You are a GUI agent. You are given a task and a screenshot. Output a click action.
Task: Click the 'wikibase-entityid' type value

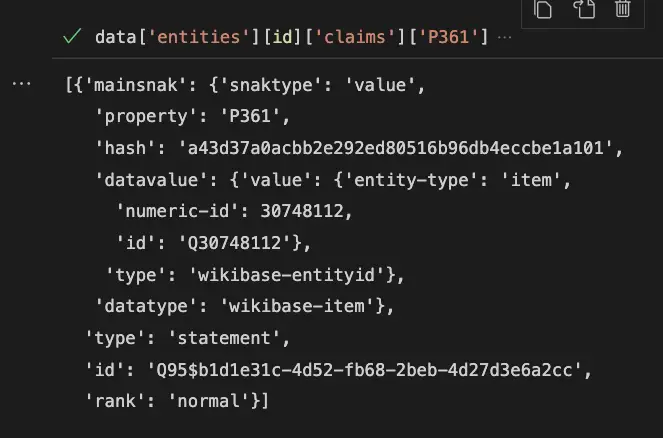287,275
